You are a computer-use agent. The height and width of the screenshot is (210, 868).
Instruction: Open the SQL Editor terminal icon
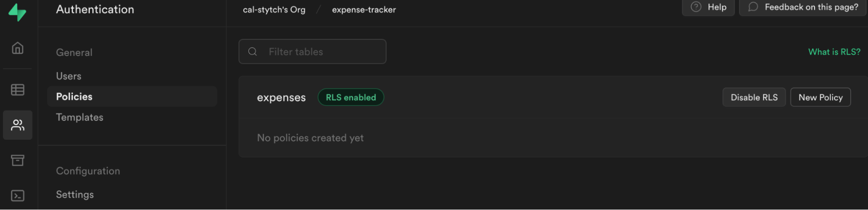click(17, 196)
